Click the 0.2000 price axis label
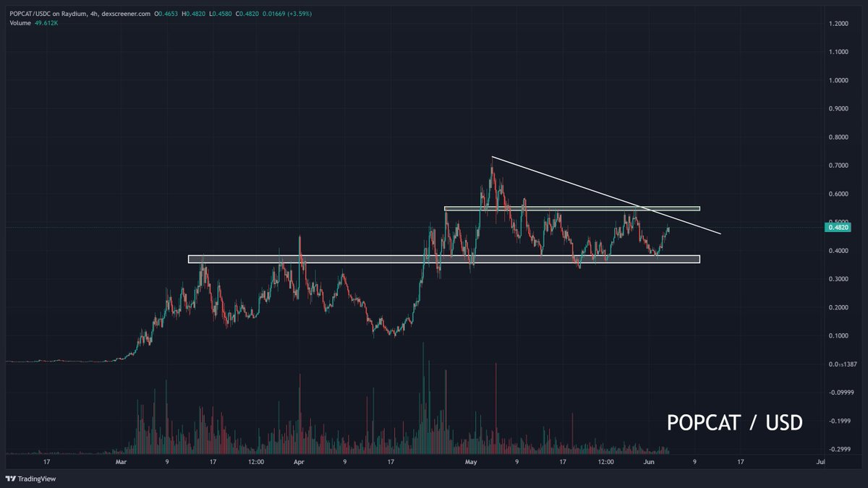Image resolution: width=868 pixels, height=488 pixels. (x=838, y=307)
